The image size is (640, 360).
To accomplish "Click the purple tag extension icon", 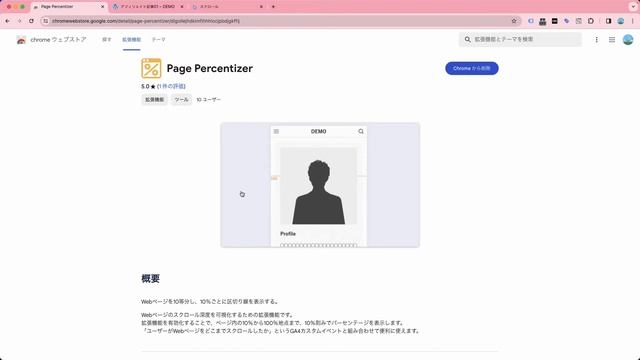I will [x=567, y=21].
